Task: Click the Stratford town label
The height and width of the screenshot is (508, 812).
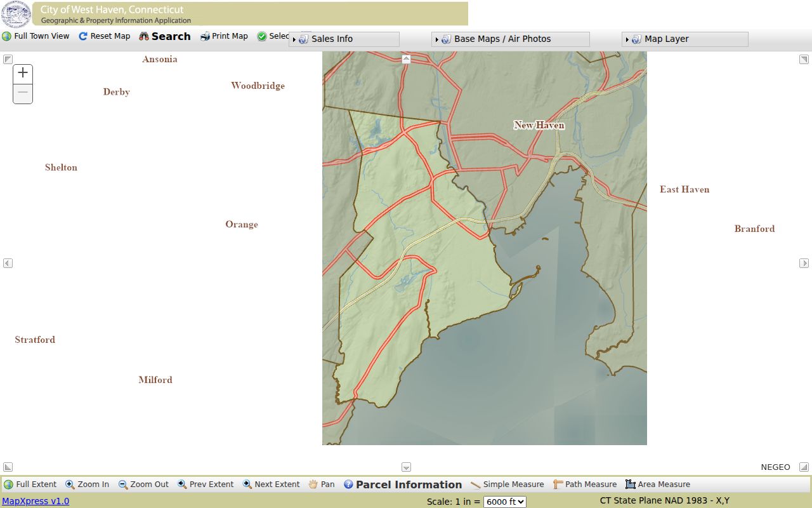Action: (x=35, y=340)
